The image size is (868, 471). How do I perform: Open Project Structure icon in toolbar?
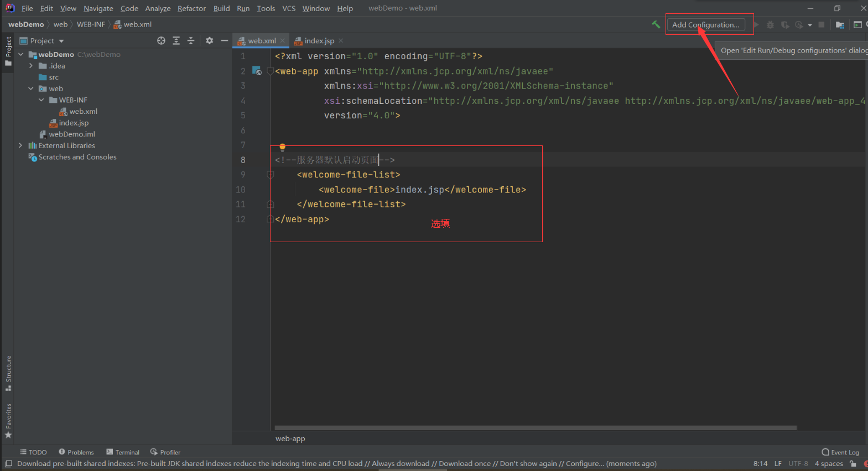(840, 25)
